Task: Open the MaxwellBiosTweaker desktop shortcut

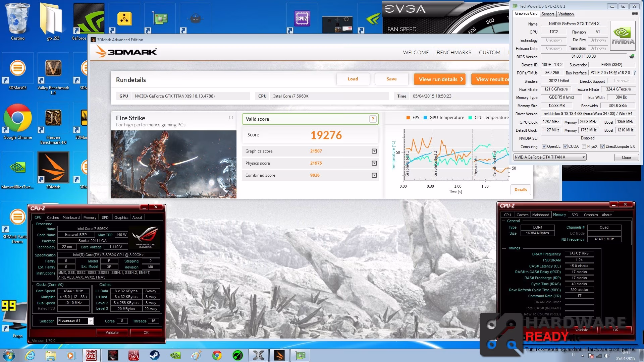Action: pos(17,171)
